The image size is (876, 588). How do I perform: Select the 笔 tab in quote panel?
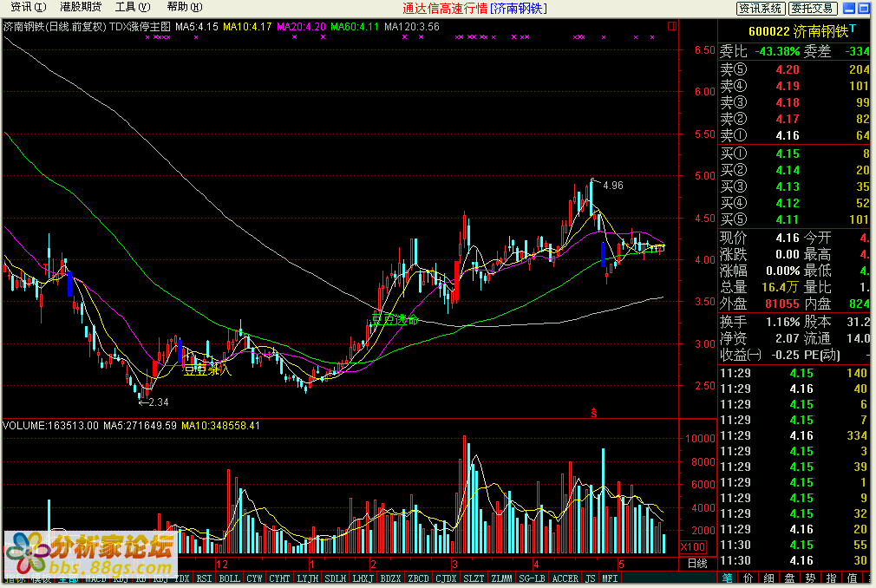[728, 578]
